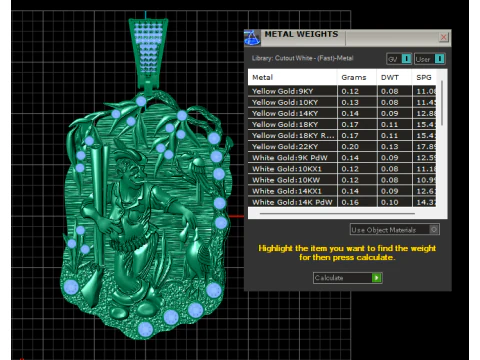This screenshot has height=360, width=480.
Task: Select the Yellow Gold:18KY row
Action: pos(342,124)
